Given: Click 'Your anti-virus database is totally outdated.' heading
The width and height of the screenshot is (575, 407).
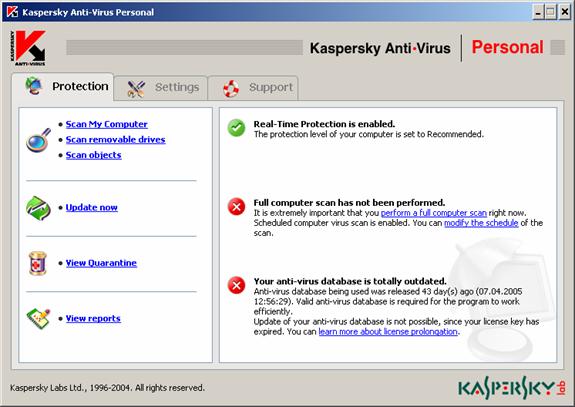Looking at the screenshot, I should [x=350, y=281].
